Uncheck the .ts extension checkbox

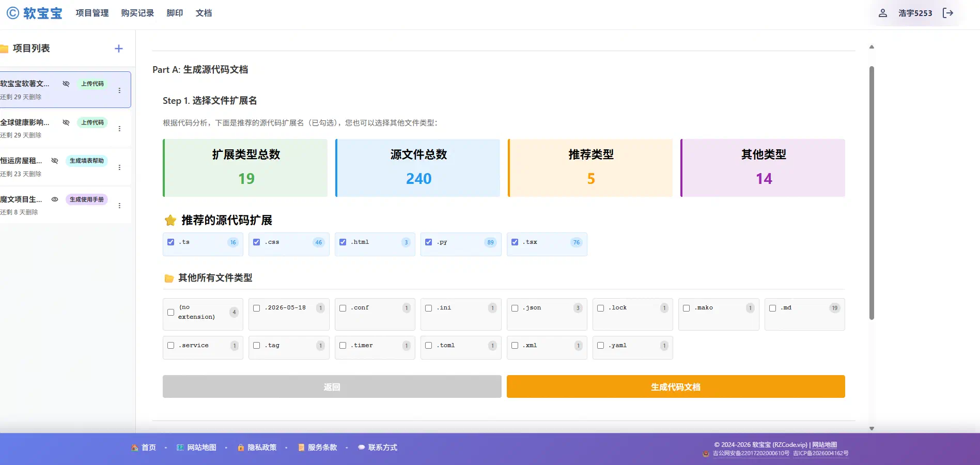[x=171, y=242]
